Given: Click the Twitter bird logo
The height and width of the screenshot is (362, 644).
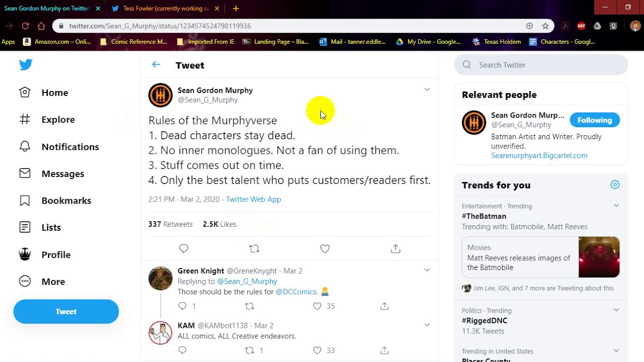Looking at the screenshot, I should (x=26, y=65).
